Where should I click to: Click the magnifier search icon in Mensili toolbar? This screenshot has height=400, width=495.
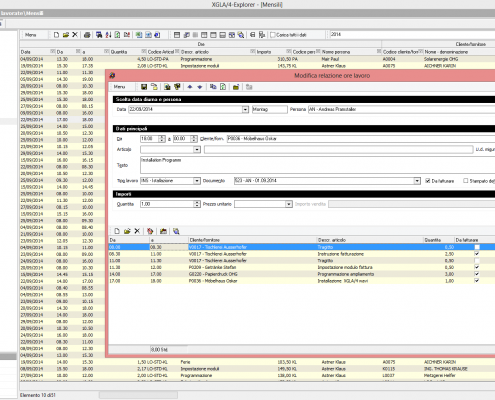(x=241, y=35)
